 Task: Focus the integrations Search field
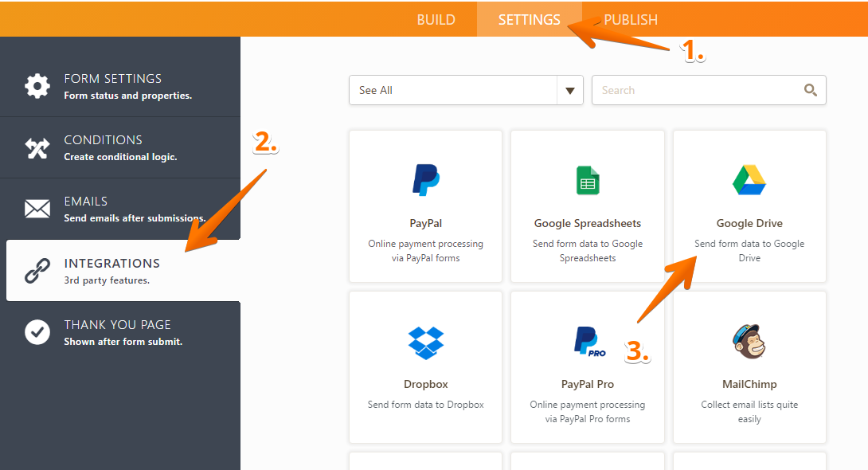709,90
